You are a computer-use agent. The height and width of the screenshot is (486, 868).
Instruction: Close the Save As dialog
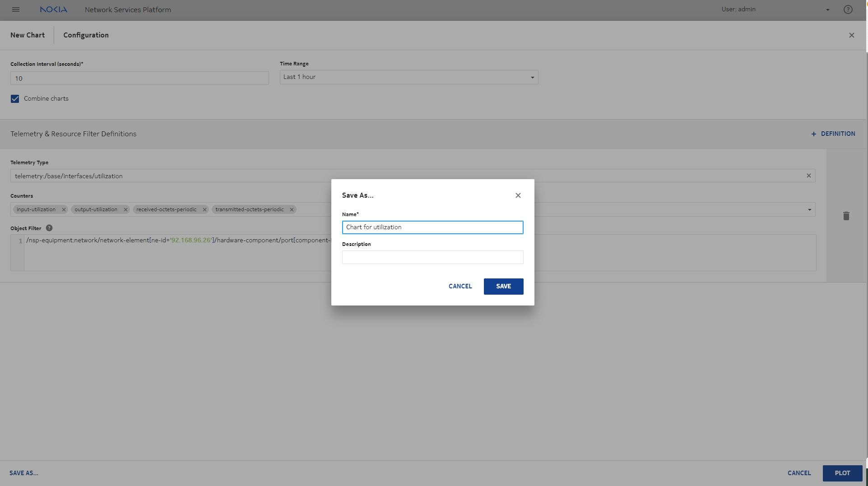(x=518, y=195)
